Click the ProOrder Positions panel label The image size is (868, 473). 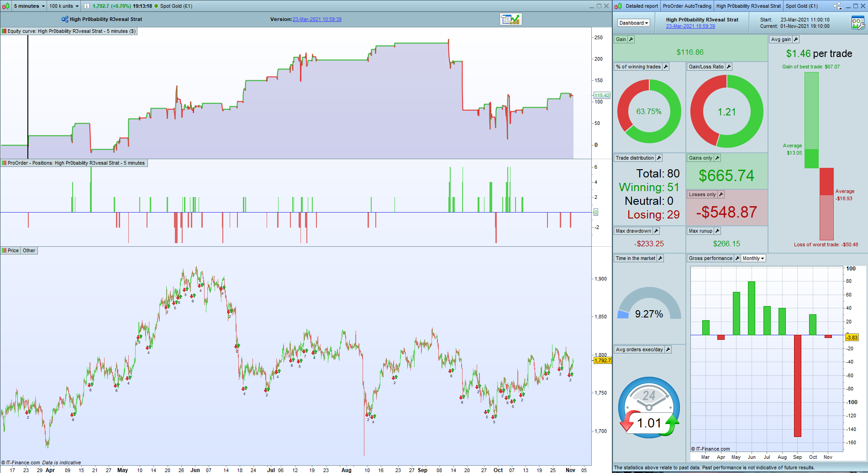pyautogui.click(x=76, y=163)
